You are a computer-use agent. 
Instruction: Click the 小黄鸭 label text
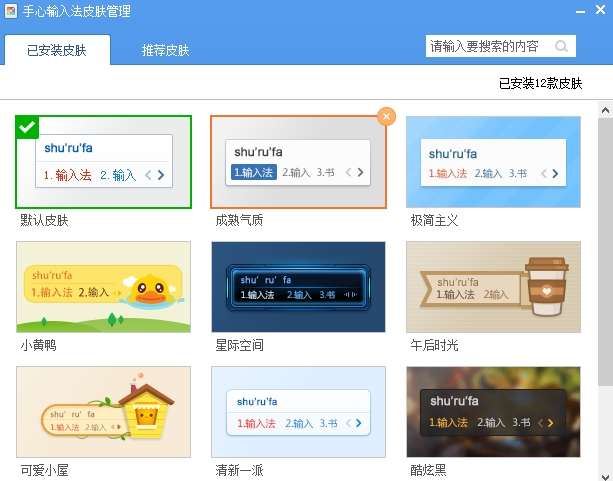[x=38, y=345]
